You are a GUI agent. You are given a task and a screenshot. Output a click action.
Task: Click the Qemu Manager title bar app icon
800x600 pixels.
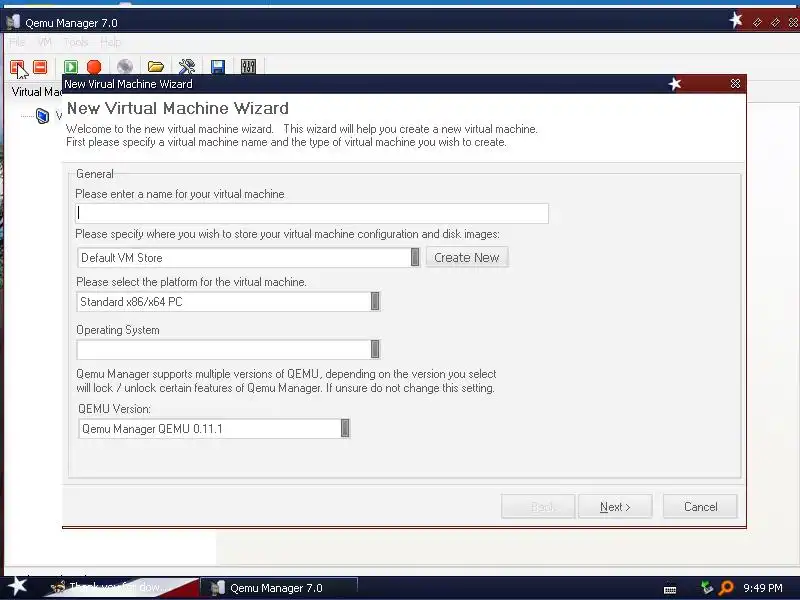(x=13, y=22)
